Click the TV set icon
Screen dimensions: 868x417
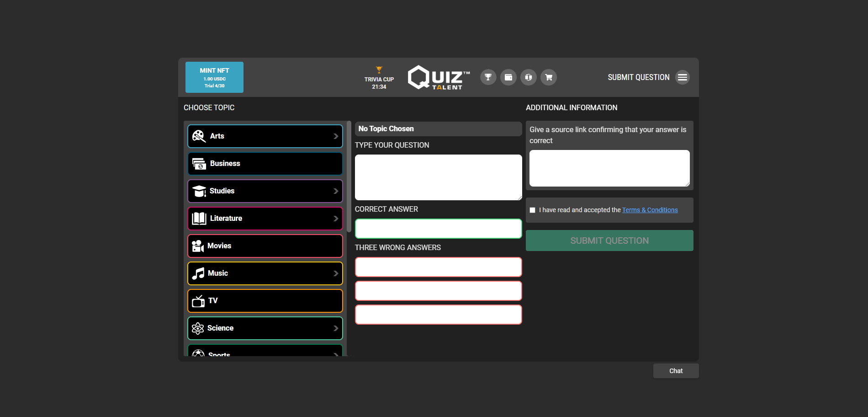click(x=198, y=301)
